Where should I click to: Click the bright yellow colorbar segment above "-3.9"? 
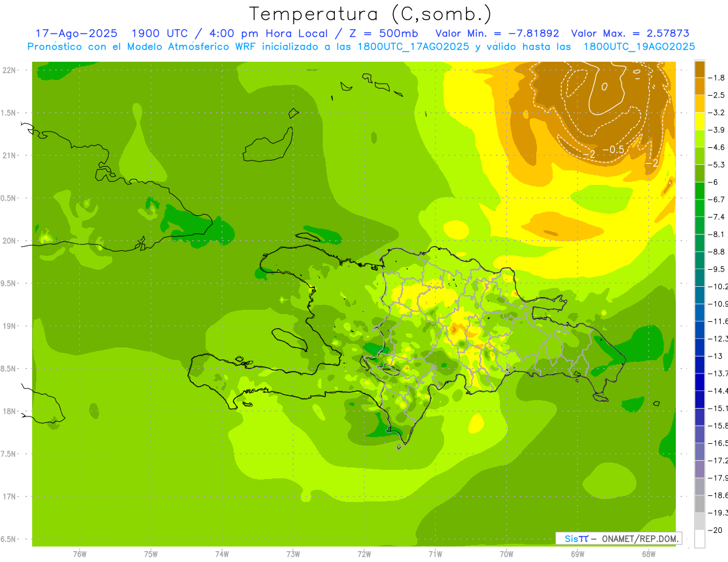(699, 121)
